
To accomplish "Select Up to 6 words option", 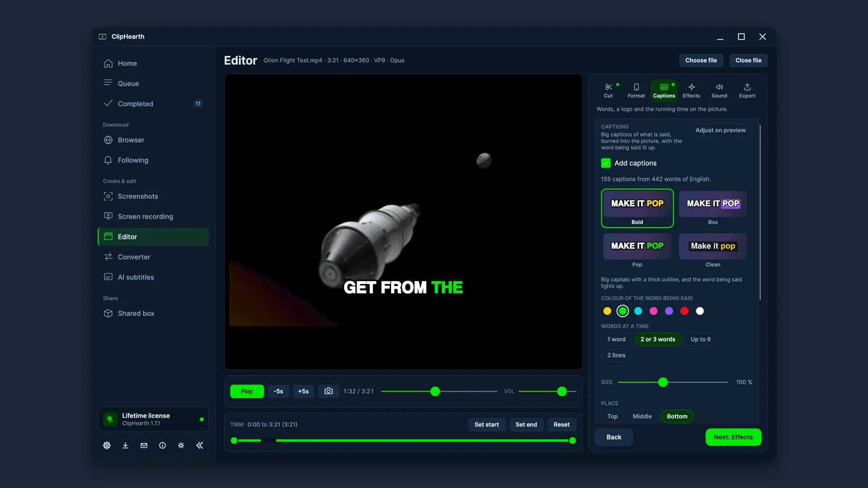I will (x=700, y=339).
